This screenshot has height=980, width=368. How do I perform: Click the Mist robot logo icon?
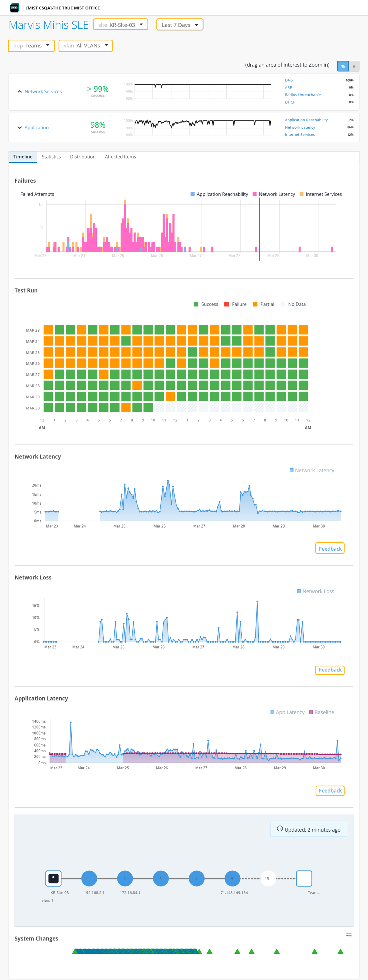(14, 8)
